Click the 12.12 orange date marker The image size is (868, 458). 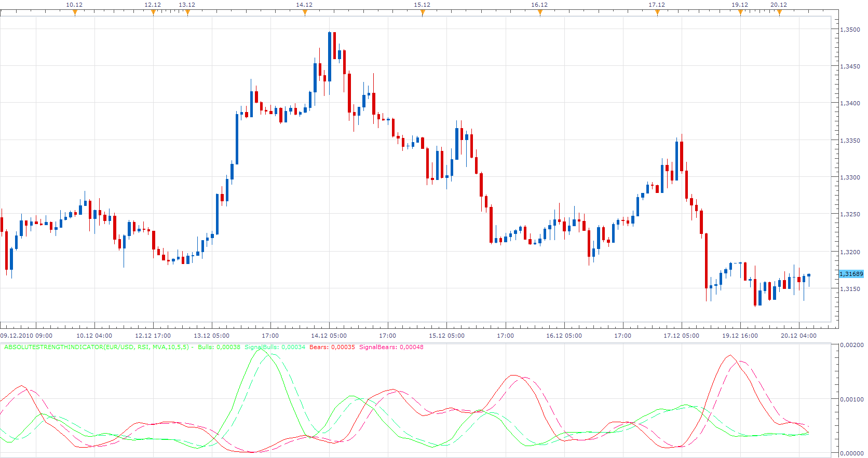[153, 13]
